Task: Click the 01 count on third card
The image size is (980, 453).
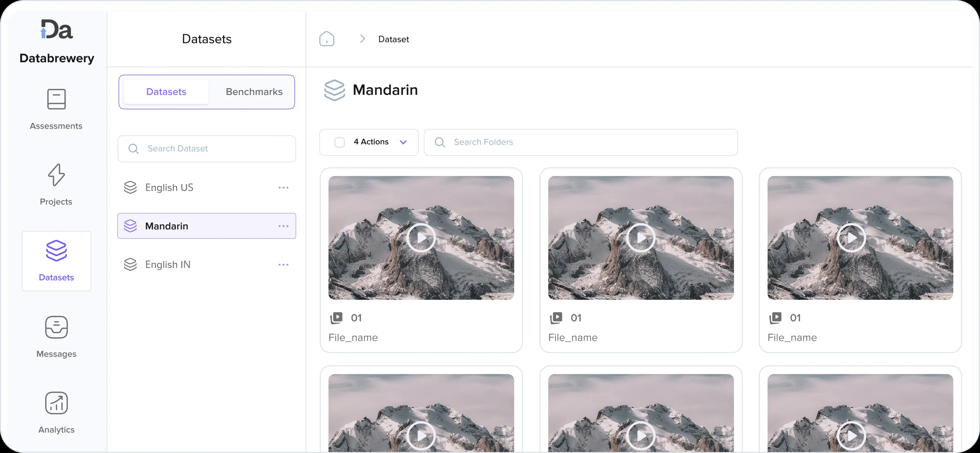Action: [x=795, y=318]
